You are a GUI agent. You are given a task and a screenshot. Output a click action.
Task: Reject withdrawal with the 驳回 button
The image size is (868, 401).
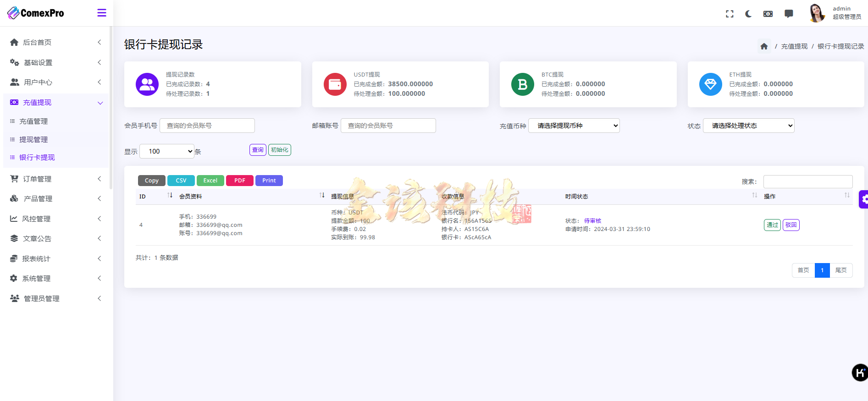(791, 225)
